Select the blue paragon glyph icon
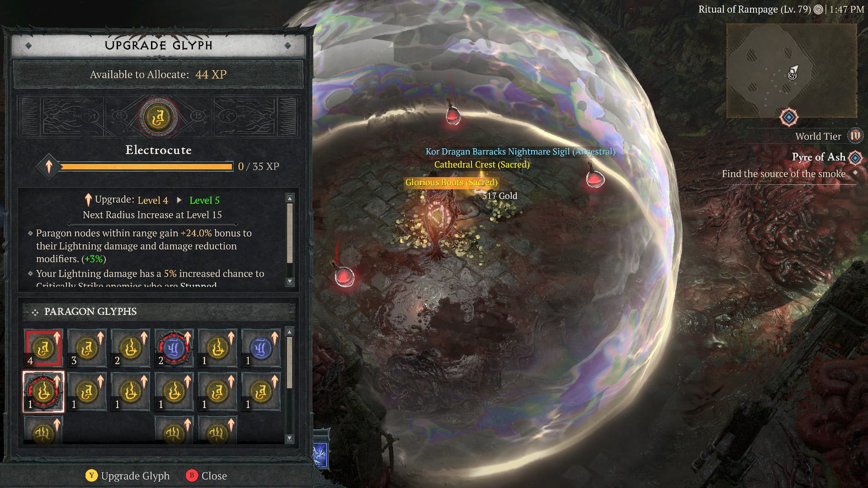868x488 pixels. click(x=261, y=348)
